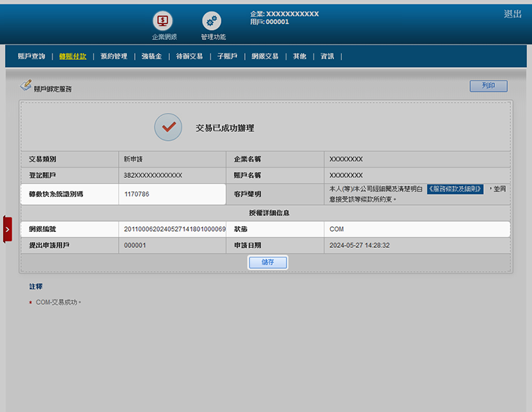Open the 資訊 menu
The height and width of the screenshot is (412, 532).
[327, 56]
